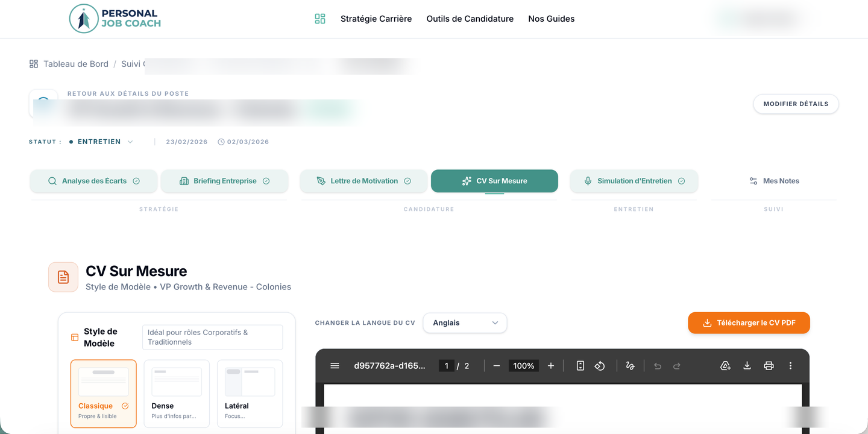The width and height of the screenshot is (868, 434).
Task: Select the Classique template style
Action: (104, 393)
